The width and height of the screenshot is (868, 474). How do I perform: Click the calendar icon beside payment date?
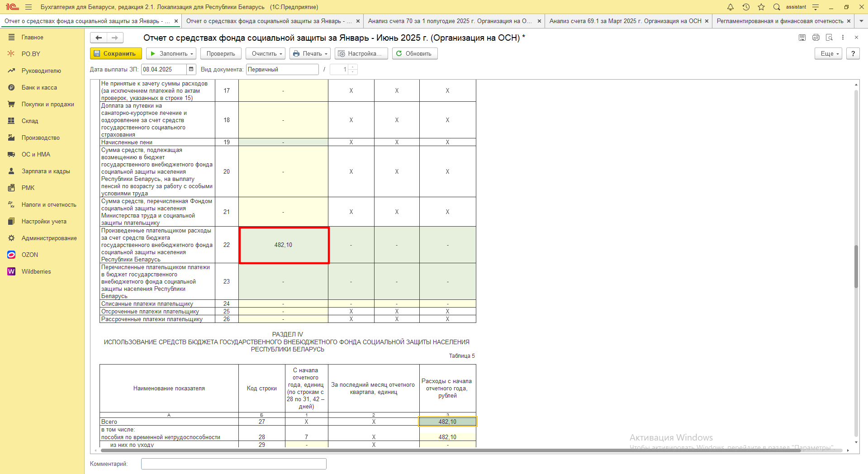(191, 69)
